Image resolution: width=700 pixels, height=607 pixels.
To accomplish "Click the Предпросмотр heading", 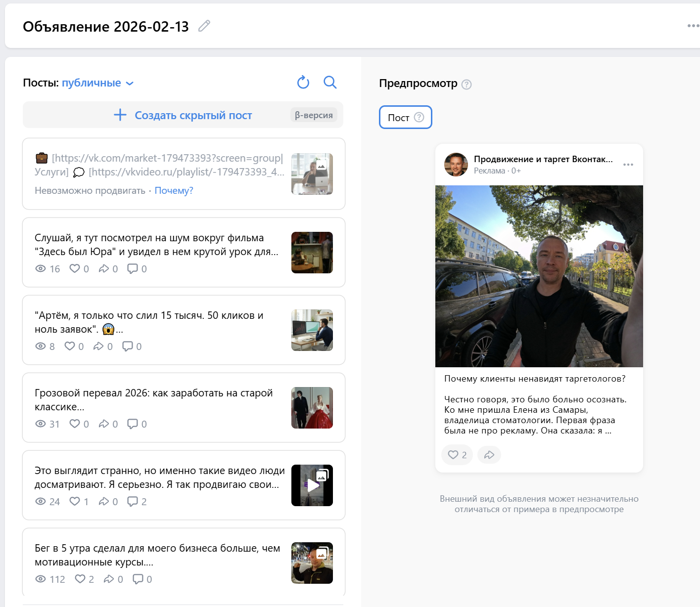I will [418, 83].
